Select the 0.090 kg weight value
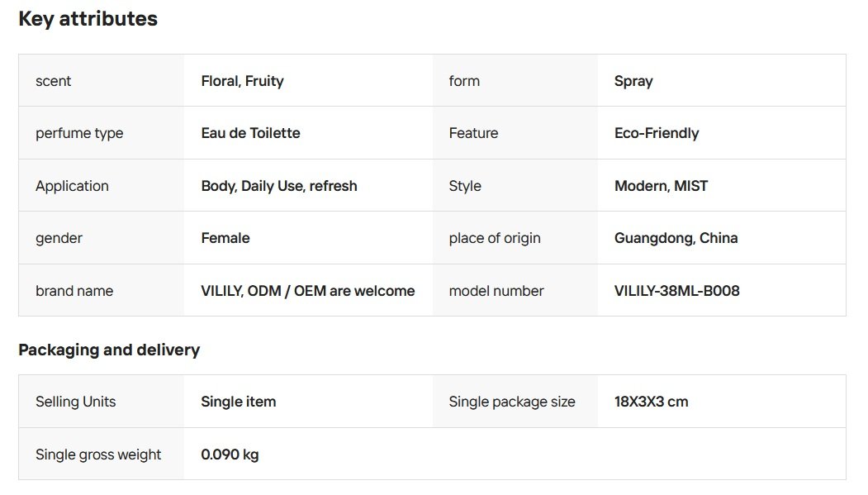This screenshot has height=495, width=868. coord(230,455)
